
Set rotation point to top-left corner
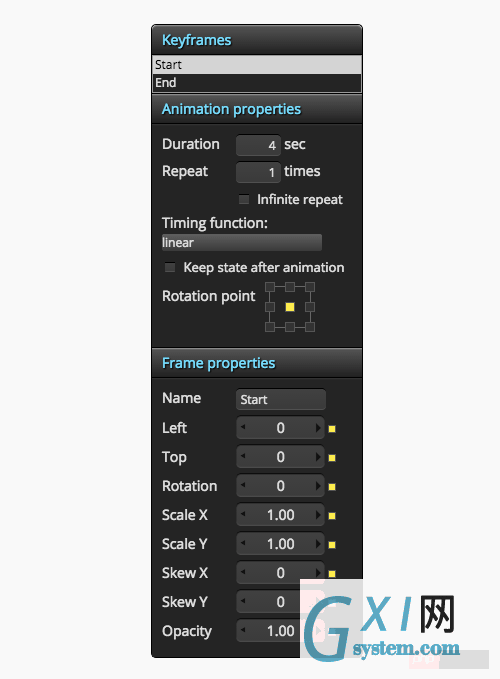pos(270,287)
